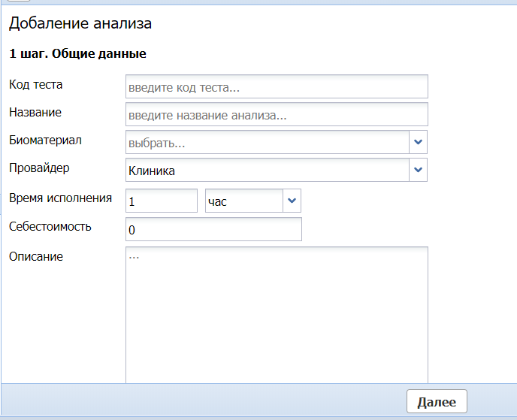517x420 pixels.
Task: Click the 'Себестоимость' label
Action: [50, 227]
